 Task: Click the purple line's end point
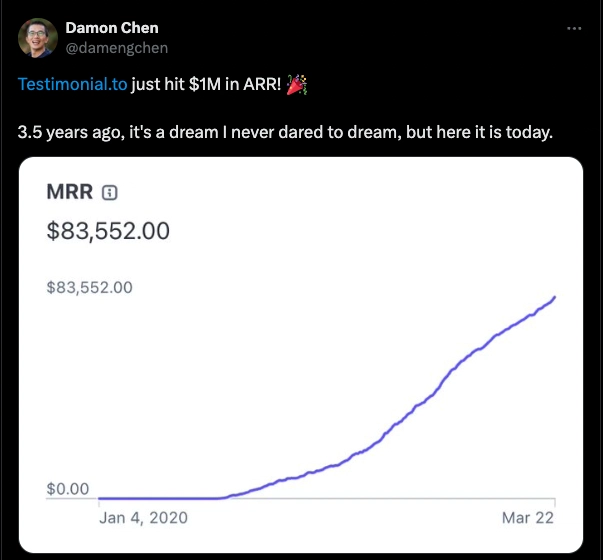(x=555, y=297)
